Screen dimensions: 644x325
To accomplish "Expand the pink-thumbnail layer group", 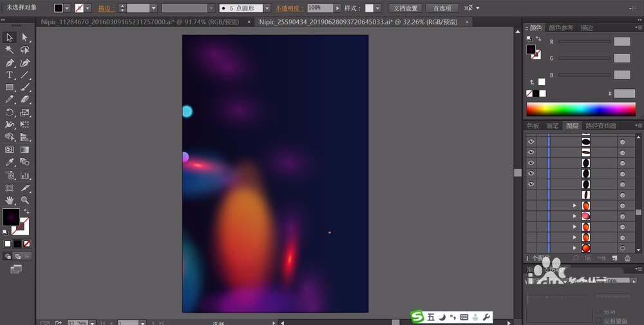I will pos(574,216).
